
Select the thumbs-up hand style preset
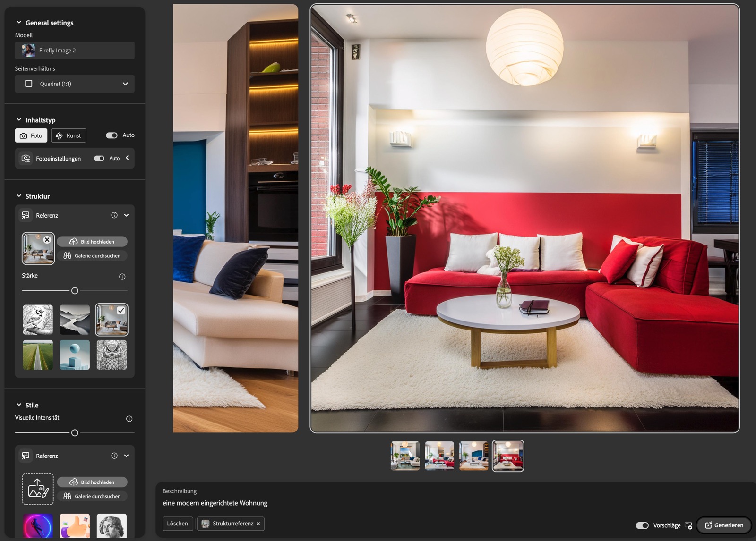coord(75,526)
